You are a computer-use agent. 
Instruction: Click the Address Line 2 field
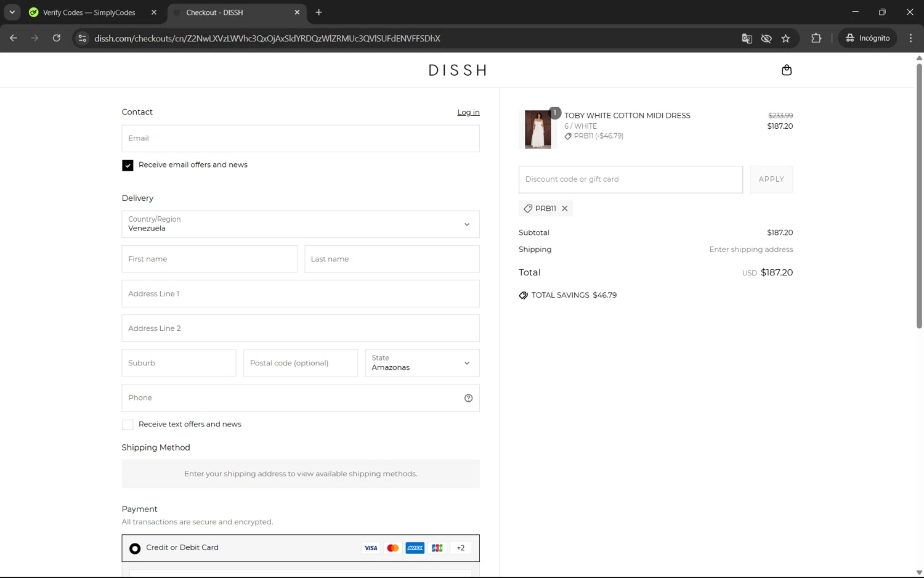tap(301, 328)
